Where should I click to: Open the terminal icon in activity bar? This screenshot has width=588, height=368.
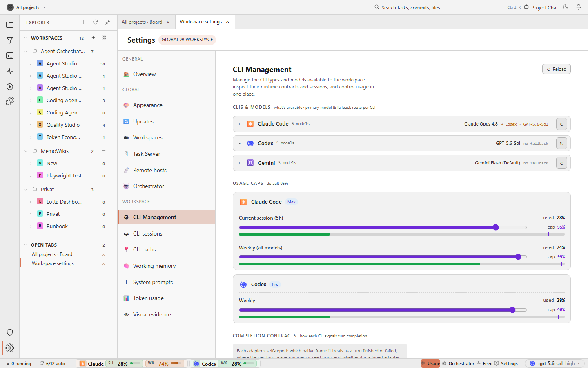tap(10, 56)
